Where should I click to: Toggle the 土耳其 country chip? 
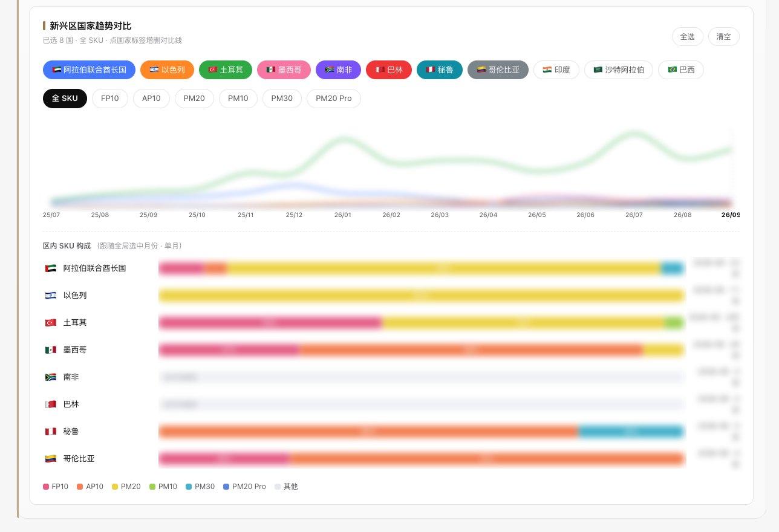[226, 70]
